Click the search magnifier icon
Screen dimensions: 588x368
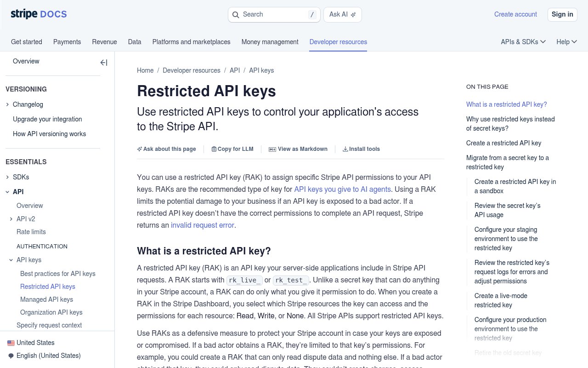(x=236, y=15)
